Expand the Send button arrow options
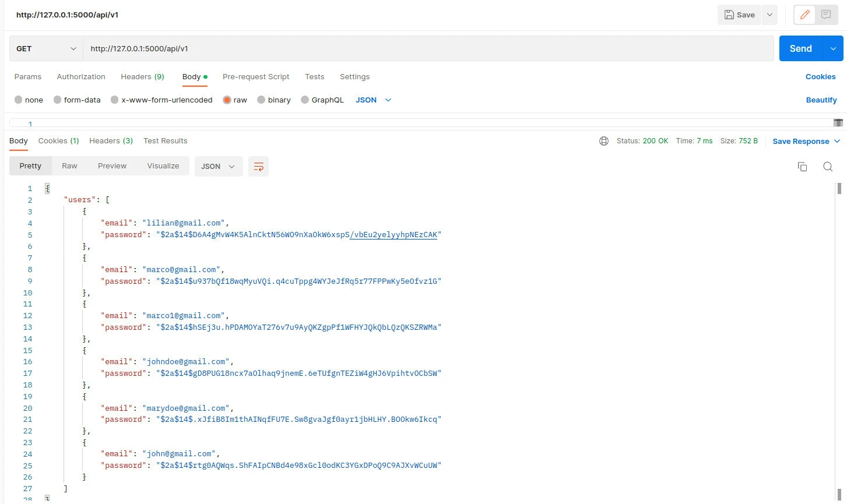 pyautogui.click(x=832, y=49)
